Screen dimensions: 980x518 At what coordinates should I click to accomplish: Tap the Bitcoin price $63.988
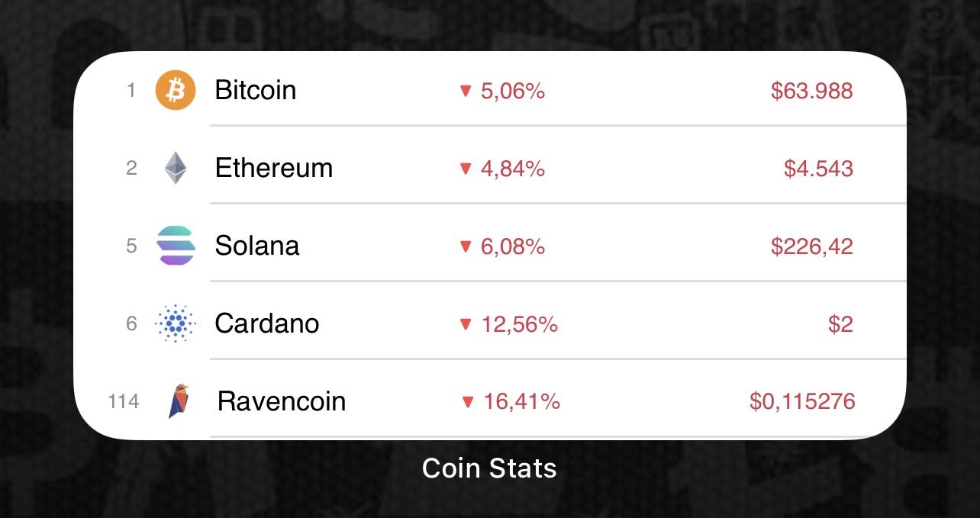pyautogui.click(x=811, y=91)
